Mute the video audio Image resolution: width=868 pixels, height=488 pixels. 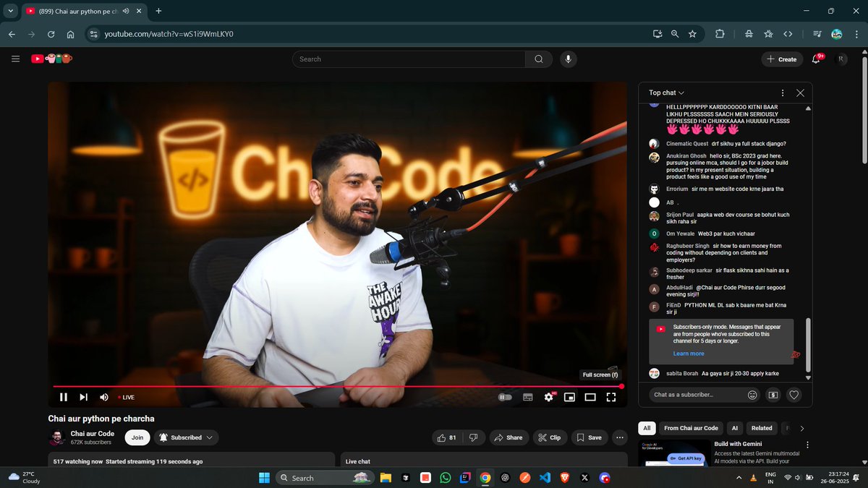pyautogui.click(x=103, y=397)
